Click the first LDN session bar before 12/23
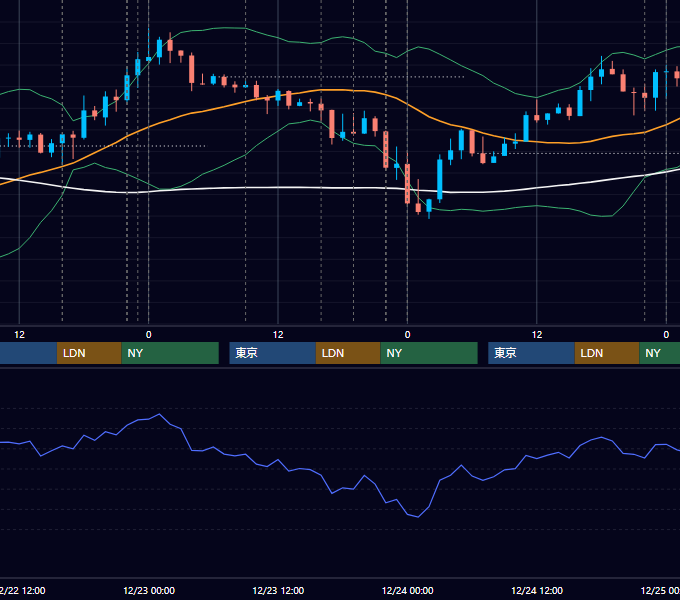This screenshot has width=680, height=600. pyautogui.click(x=89, y=353)
